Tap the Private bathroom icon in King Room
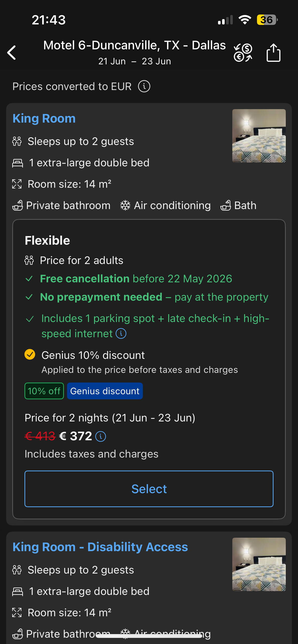Image resolution: width=298 pixels, height=644 pixels. pos(18,205)
